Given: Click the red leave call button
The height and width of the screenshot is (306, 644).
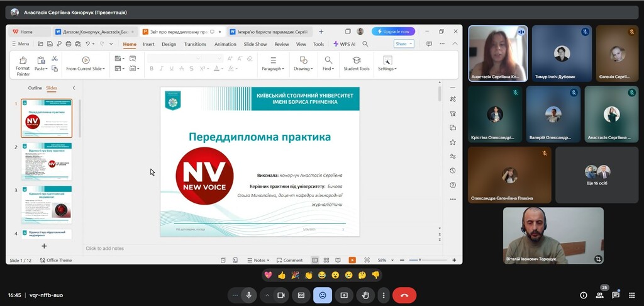Looking at the screenshot, I should tap(404, 295).
